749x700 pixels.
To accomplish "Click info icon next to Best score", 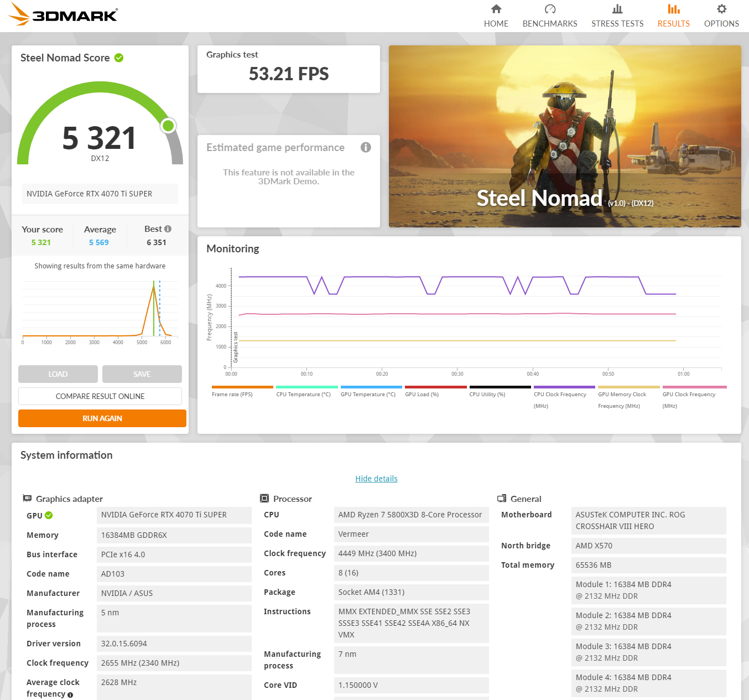I will [168, 229].
